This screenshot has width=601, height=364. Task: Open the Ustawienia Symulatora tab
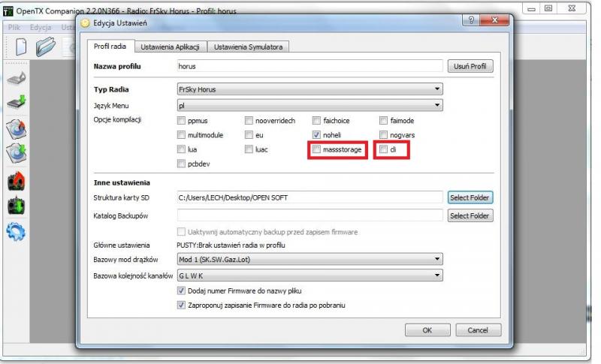point(248,47)
